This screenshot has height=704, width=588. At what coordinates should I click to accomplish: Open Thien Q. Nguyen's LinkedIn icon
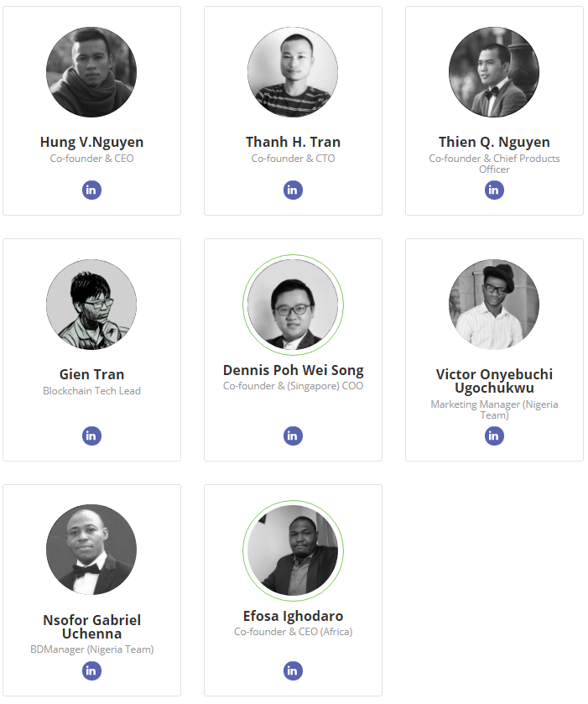(494, 190)
